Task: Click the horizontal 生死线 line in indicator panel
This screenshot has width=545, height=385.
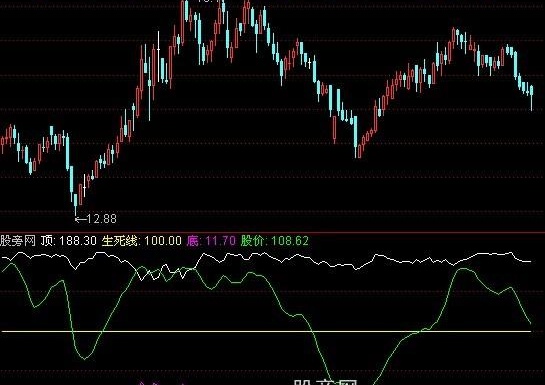Action: [x=266, y=331]
